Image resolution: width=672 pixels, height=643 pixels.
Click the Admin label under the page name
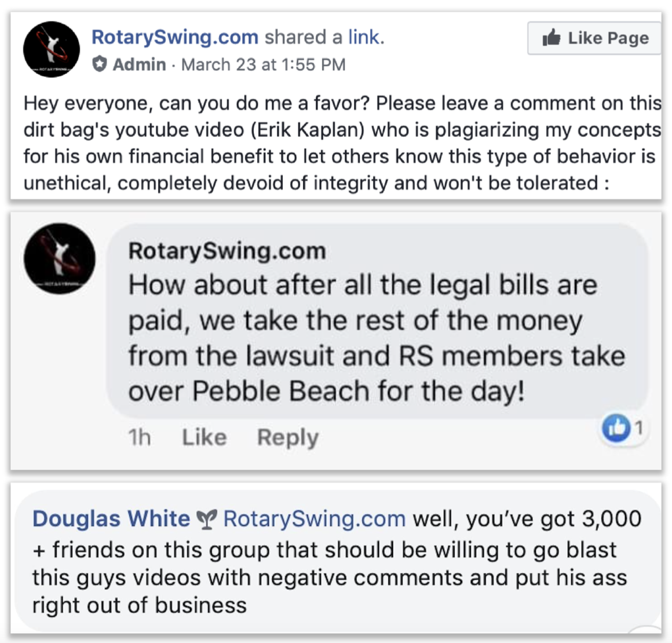tap(139, 65)
